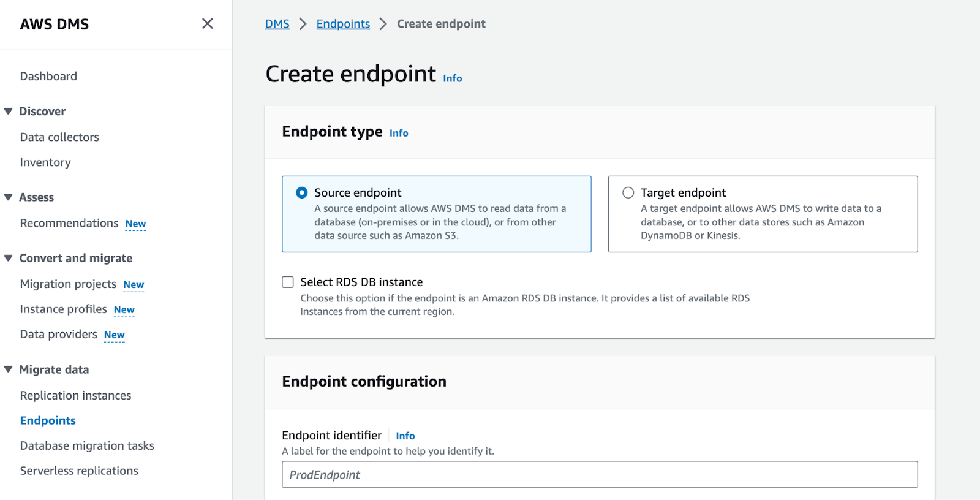Open Serverless replications page
This screenshot has width=980, height=500.
(79, 471)
